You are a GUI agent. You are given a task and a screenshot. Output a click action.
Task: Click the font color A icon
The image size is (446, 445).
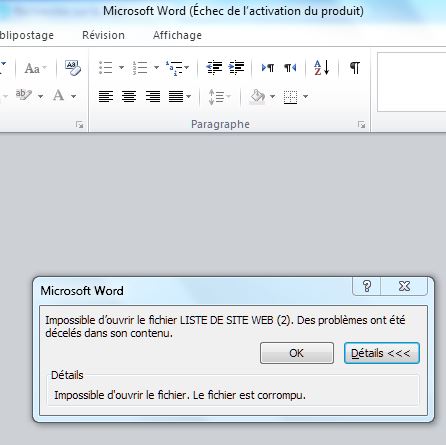(x=59, y=96)
